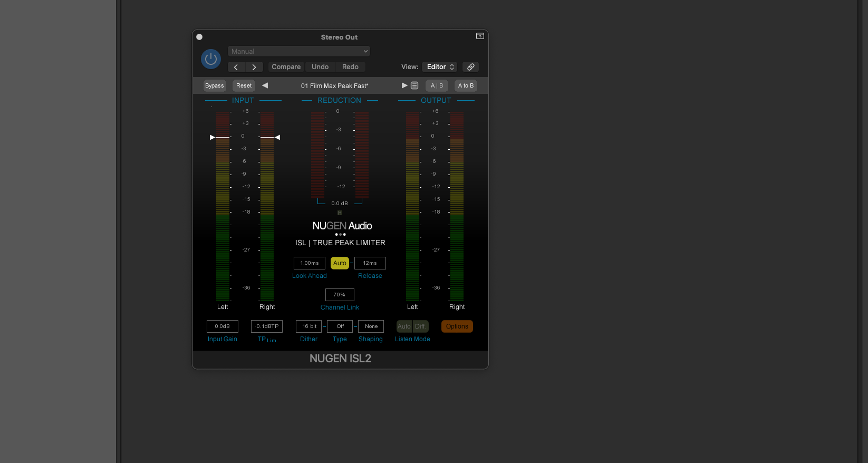The width and height of the screenshot is (868, 463).
Task: Toggle the H hold indicator under reduction
Action: tap(340, 213)
